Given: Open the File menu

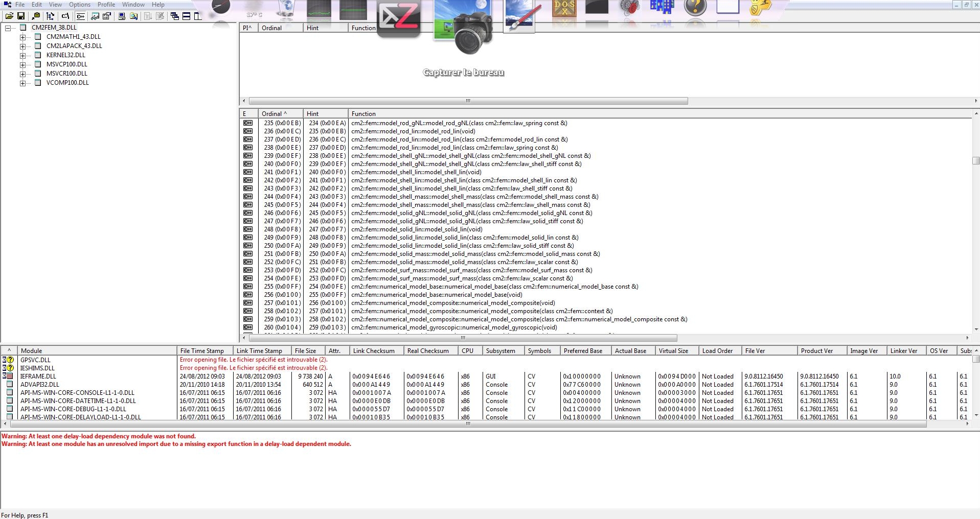Looking at the screenshot, I should click(x=20, y=5).
